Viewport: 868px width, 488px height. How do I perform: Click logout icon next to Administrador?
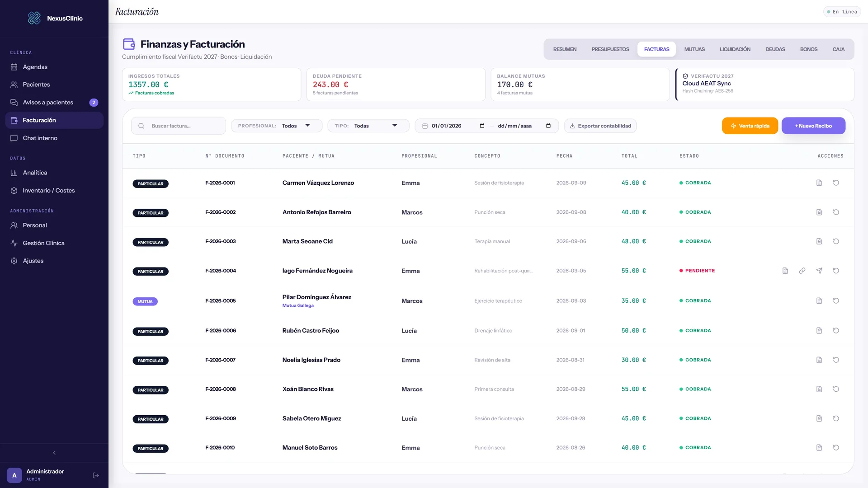click(x=96, y=475)
